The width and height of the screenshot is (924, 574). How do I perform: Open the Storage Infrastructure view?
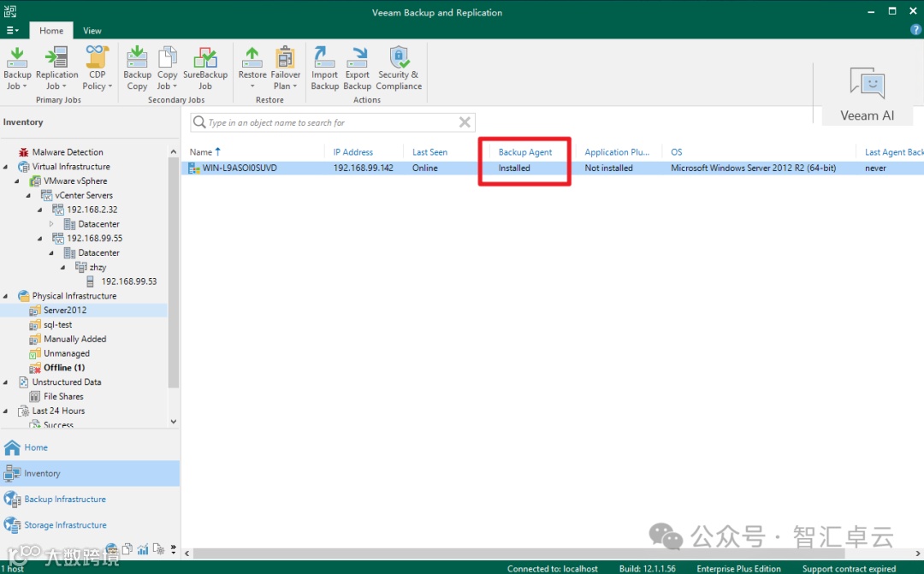pos(90,525)
